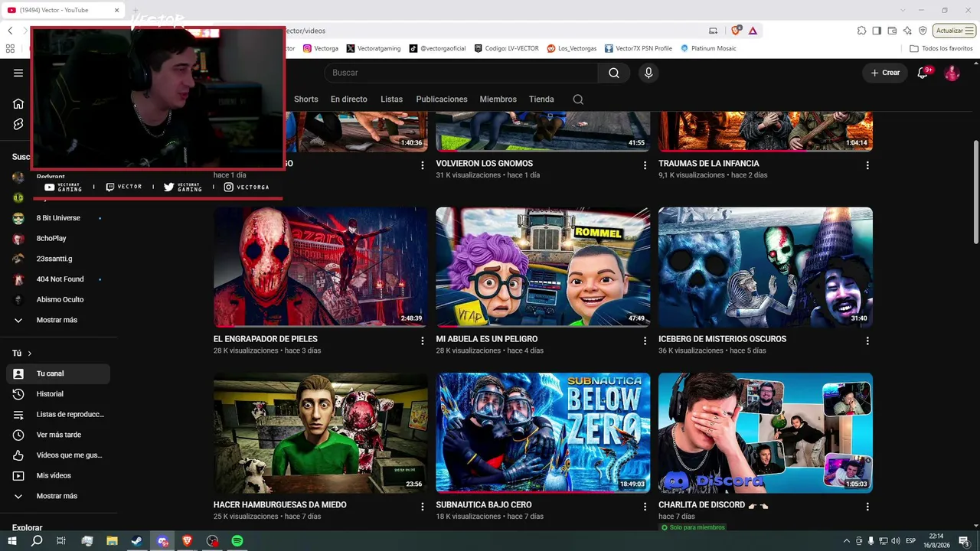This screenshot has height=551, width=980.
Task: Open options for VOLVIERON LOS GNOMOS video
Action: click(x=645, y=165)
